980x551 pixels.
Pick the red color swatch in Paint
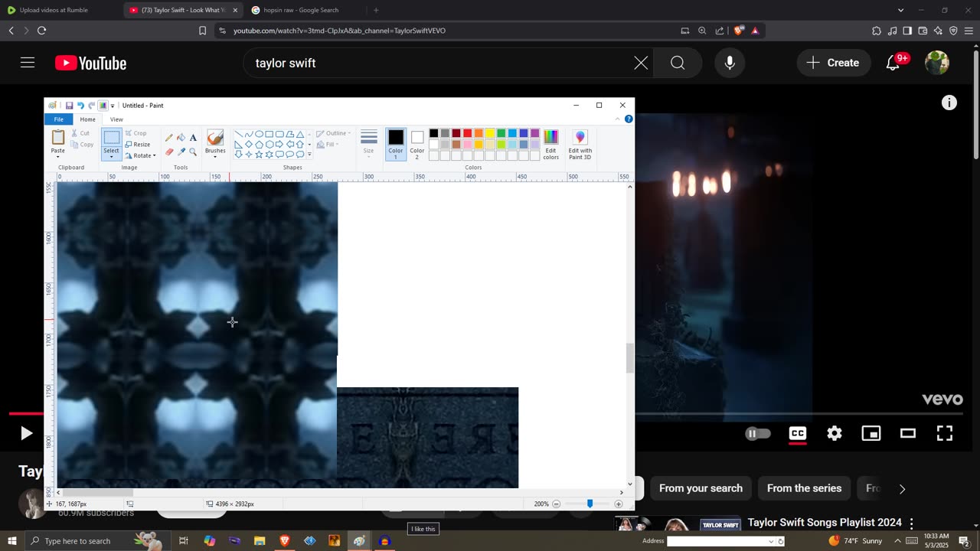pos(467,133)
